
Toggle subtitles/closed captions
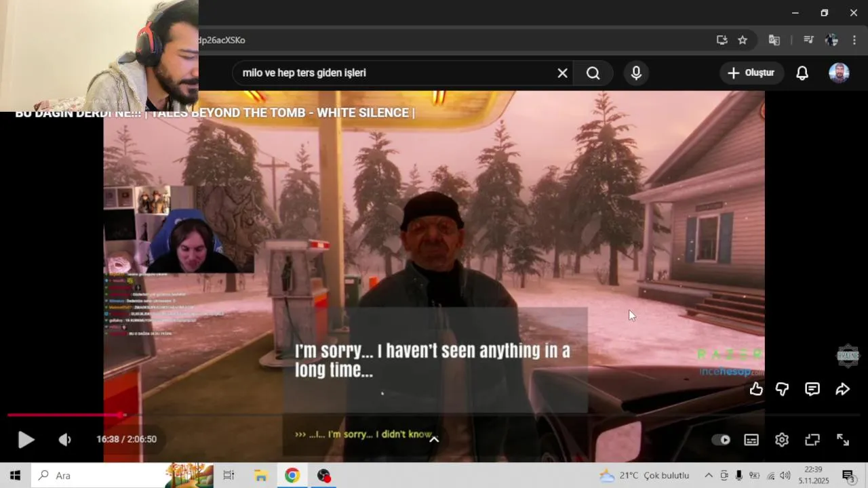[751, 439]
